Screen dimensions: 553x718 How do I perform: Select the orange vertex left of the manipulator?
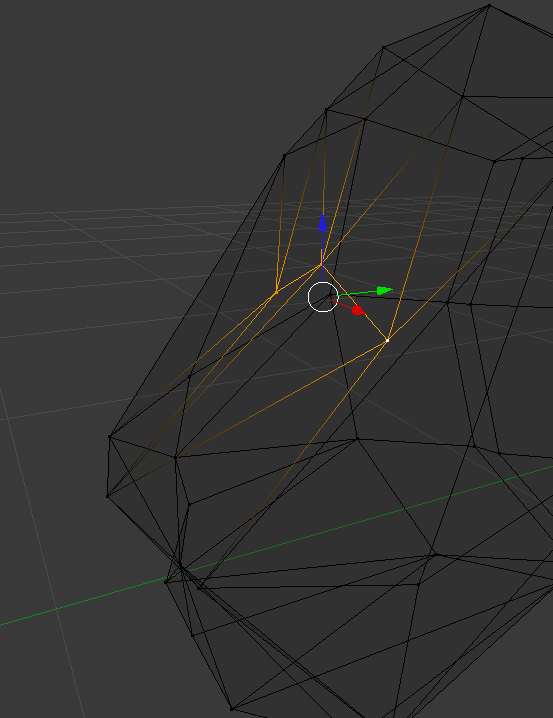click(276, 292)
